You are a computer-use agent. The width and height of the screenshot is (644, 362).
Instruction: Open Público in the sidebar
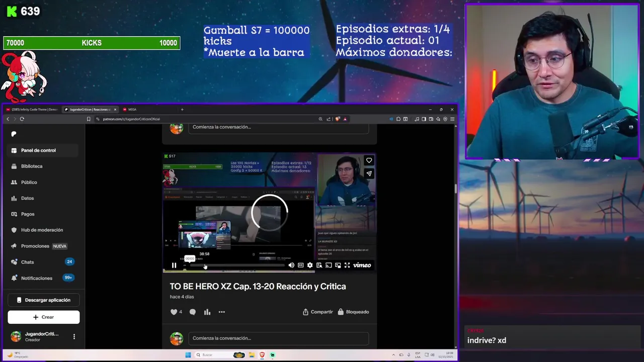[43, 182]
